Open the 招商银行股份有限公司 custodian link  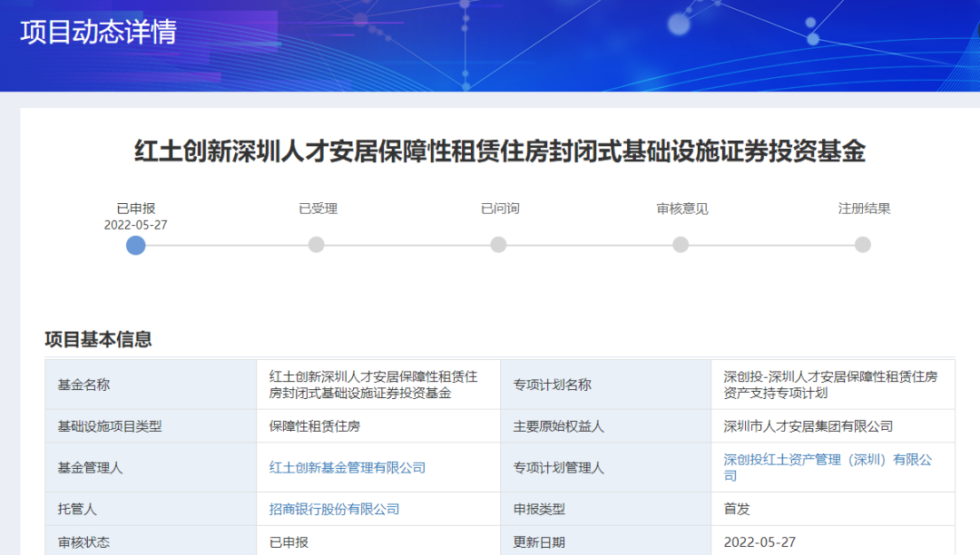335,510
